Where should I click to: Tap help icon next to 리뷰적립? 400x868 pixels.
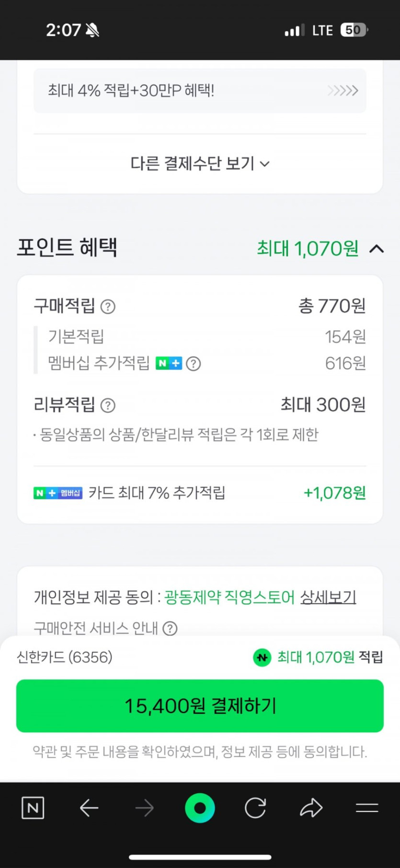tap(108, 406)
